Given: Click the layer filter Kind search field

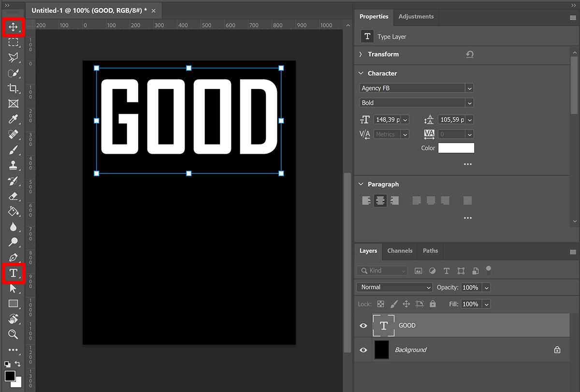Looking at the screenshot, I should pyautogui.click(x=382, y=271).
